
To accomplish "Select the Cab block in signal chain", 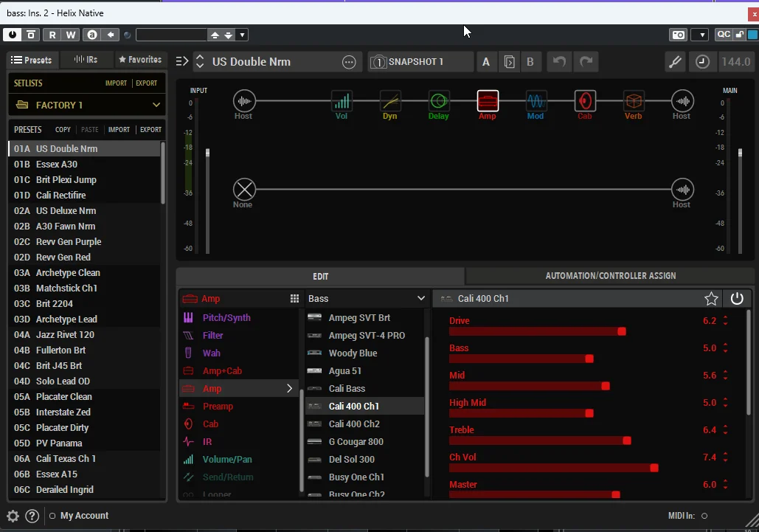I will (x=585, y=101).
